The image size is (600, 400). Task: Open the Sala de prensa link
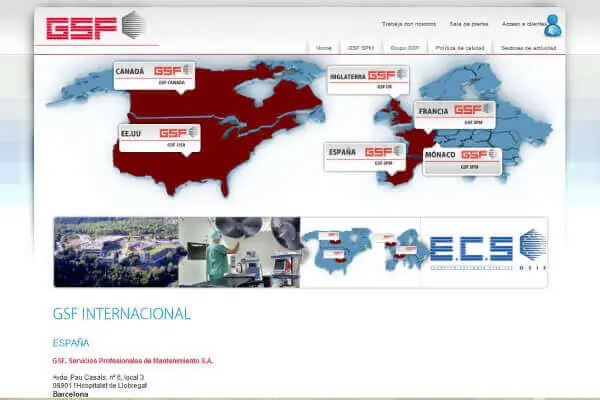[x=468, y=23]
